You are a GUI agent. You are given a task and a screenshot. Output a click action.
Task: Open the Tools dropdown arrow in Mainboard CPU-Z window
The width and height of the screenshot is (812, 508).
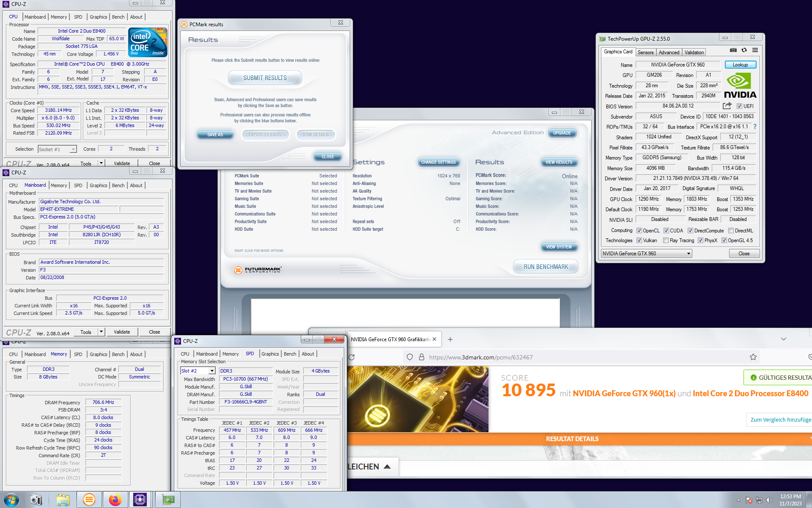[x=101, y=332]
